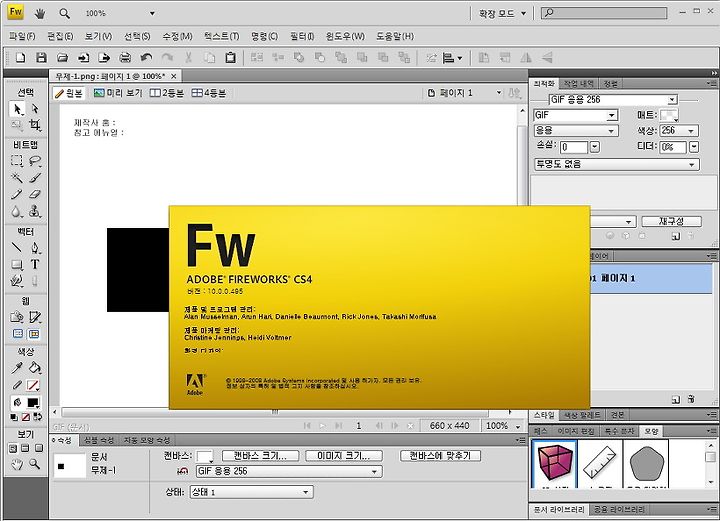The width and height of the screenshot is (720, 521).
Task: Select the Marquee tool
Action: click(17, 161)
